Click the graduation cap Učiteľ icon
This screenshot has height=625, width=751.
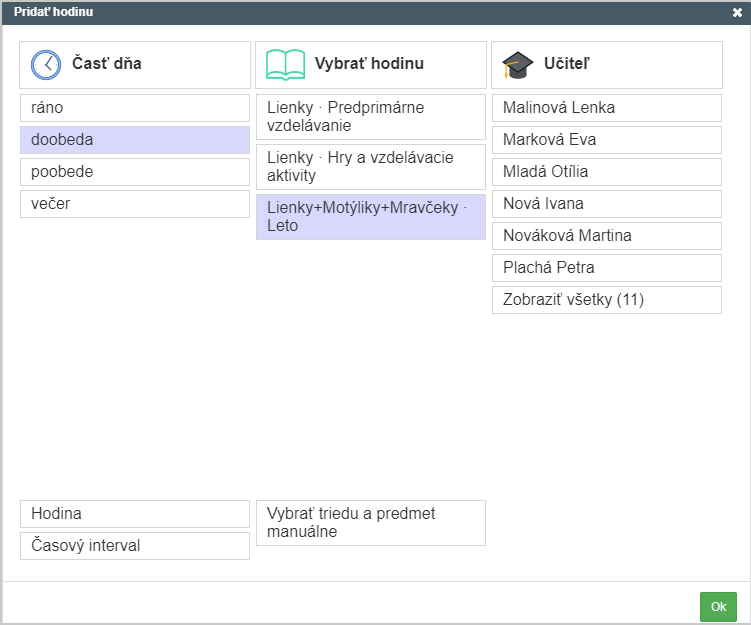(x=517, y=65)
